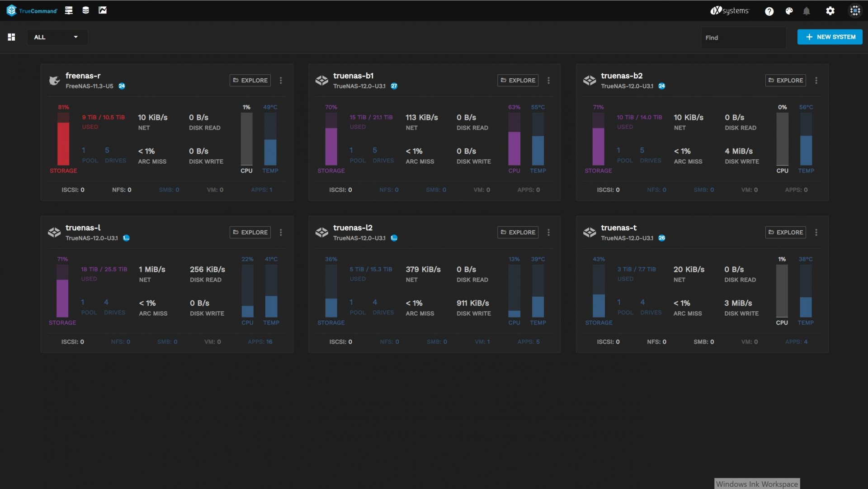This screenshot has height=489, width=868.
Task: Explore the truenas-b2 system
Action: tap(786, 80)
